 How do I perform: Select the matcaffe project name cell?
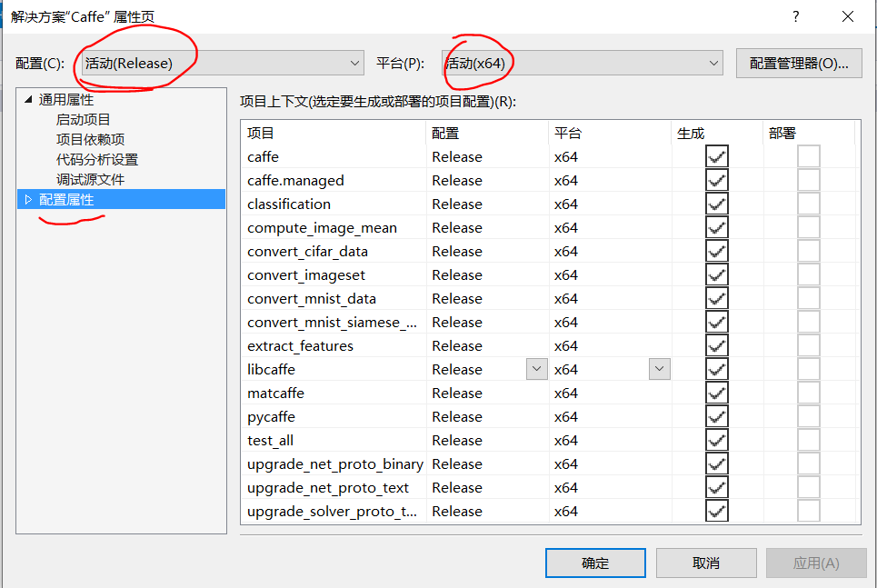click(334, 393)
